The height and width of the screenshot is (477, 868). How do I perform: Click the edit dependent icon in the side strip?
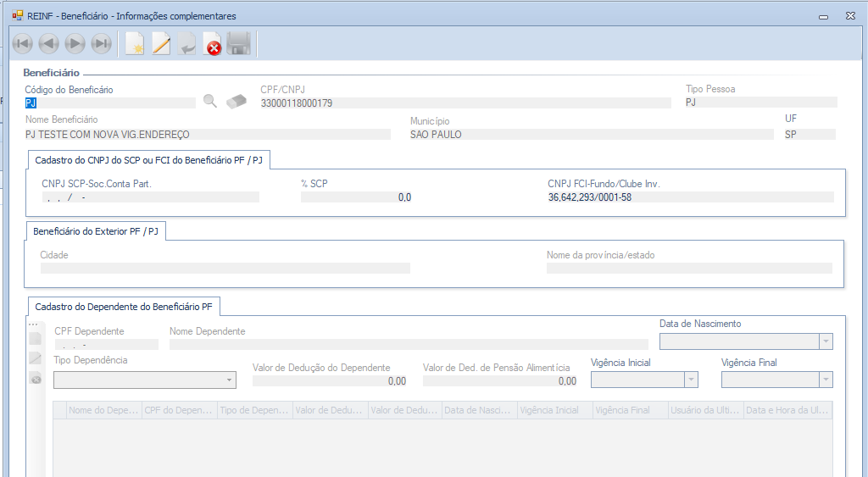[x=35, y=358]
